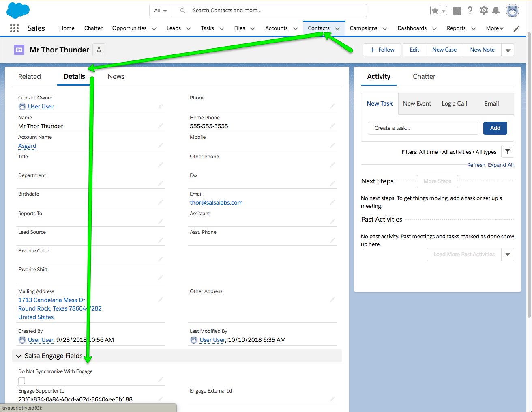Image resolution: width=532 pixels, height=412 pixels.
Task: Select the Email activity tab
Action: click(491, 104)
